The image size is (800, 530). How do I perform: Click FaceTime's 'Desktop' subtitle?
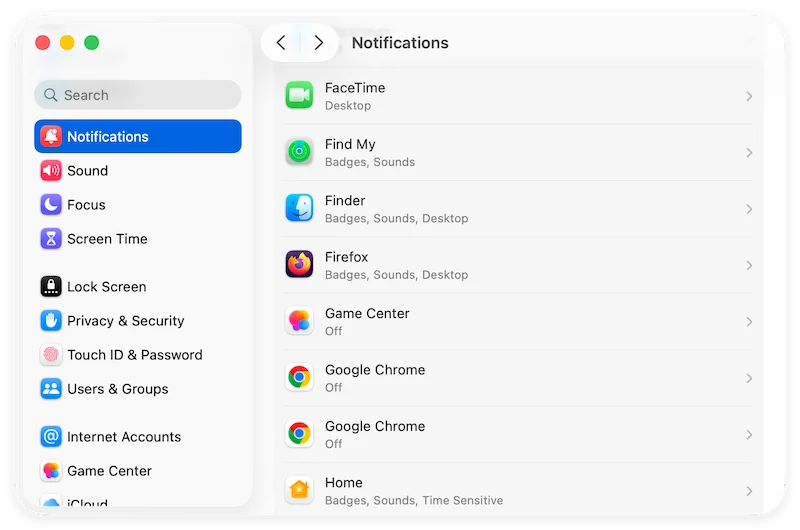tap(348, 106)
